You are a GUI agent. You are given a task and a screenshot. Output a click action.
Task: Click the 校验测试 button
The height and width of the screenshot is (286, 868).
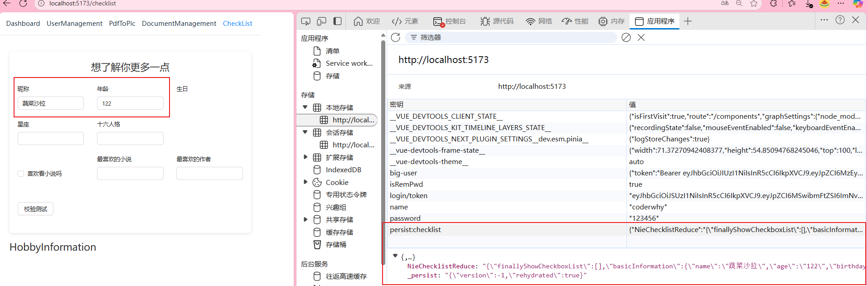pyautogui.click(x=35, y=209)
